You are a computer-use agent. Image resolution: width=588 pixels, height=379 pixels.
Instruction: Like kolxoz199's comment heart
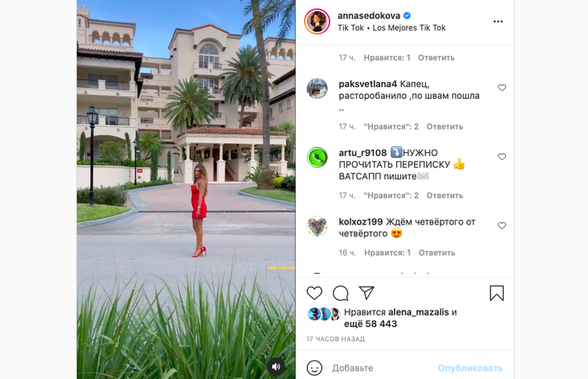(x=502, y=225)
